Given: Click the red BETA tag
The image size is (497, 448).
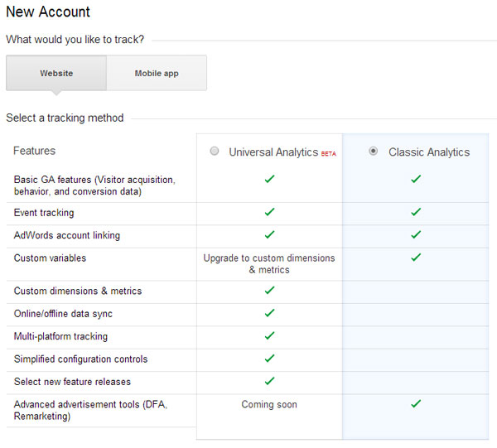Looking at the screenshot, I should [329, 154].
